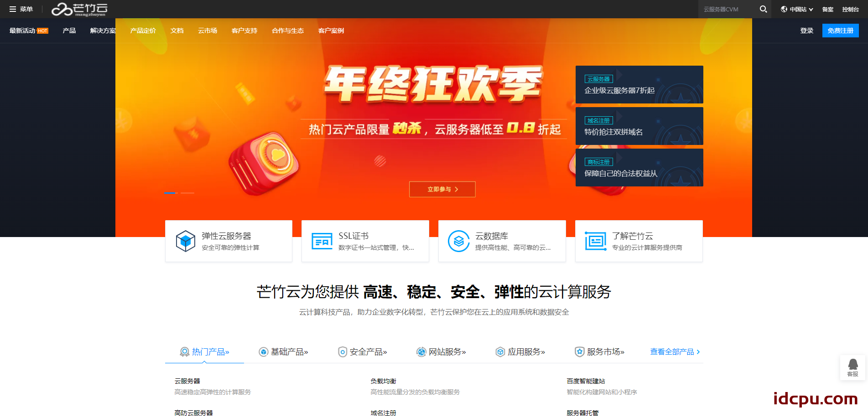The height and width of the screenshot is (418, 868).
Task: Click the 云服务器 product link
Action: pyautogui.click(x=187, y=381)
